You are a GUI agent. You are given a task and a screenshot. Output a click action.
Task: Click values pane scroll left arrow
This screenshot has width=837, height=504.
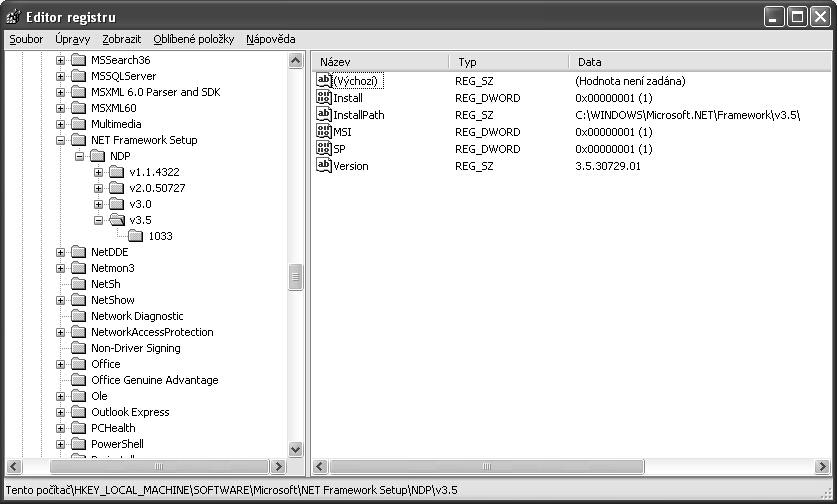click(x=320, y=467)
